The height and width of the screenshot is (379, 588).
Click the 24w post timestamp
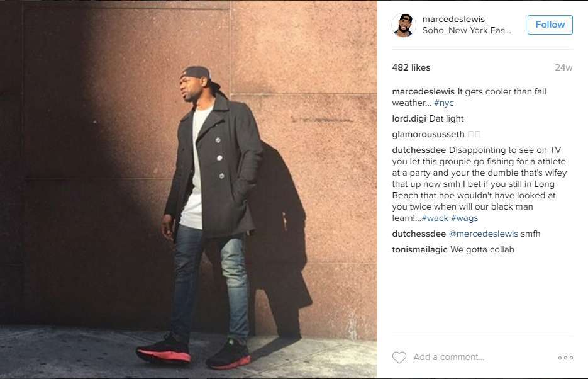(563, 67)
